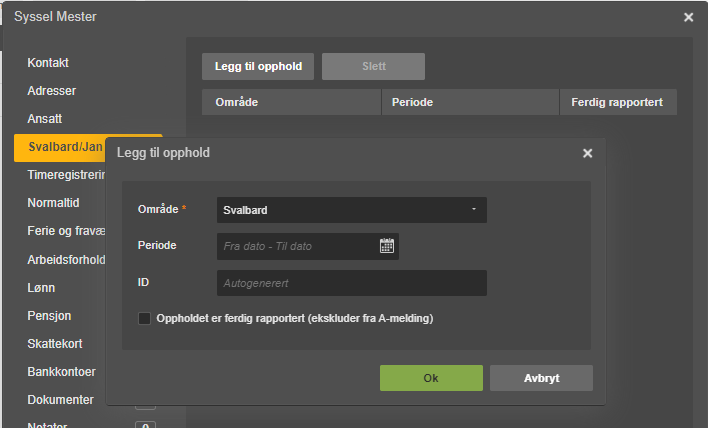Select the Svalbard/Jan sidebar item
This screenshot has width=708, height=428.
coord(60,148)
